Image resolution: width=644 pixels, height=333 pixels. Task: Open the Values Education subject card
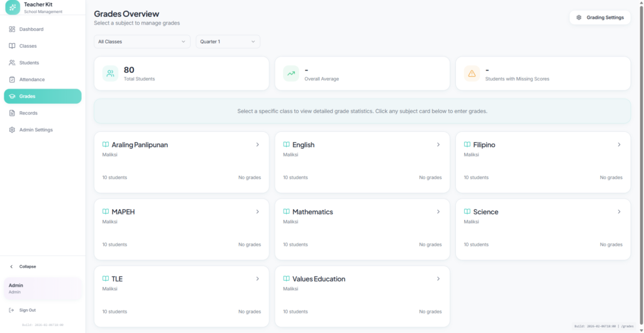click(362, 296)
